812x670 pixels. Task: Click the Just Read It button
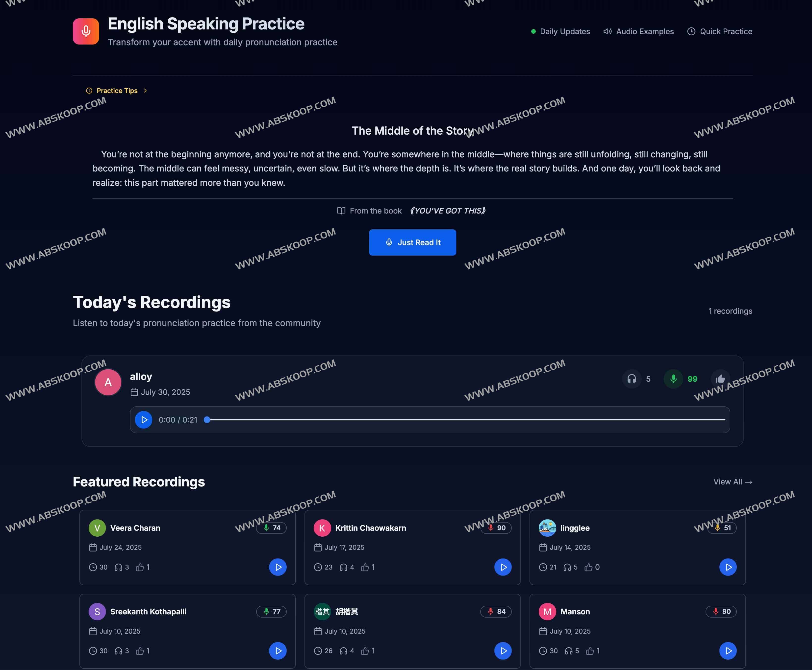point(412,242)
